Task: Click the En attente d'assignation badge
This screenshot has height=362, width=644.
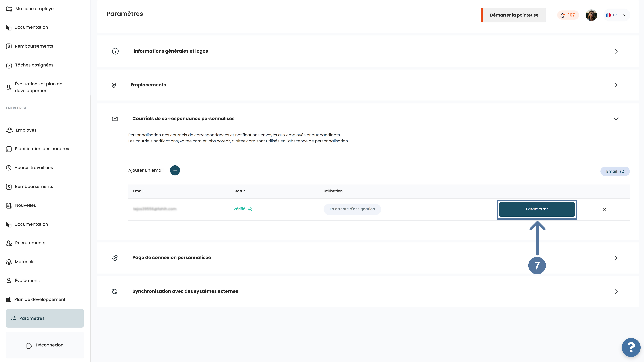Action: click(x=352, y=209)
